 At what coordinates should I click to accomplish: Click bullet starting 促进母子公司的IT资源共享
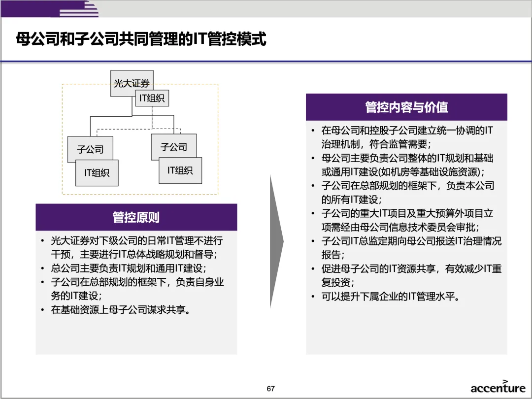411,275
